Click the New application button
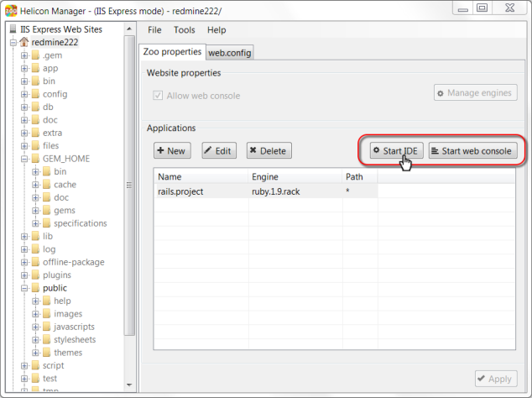The width and height of the screenshot is (532, 398). point(172,151)
